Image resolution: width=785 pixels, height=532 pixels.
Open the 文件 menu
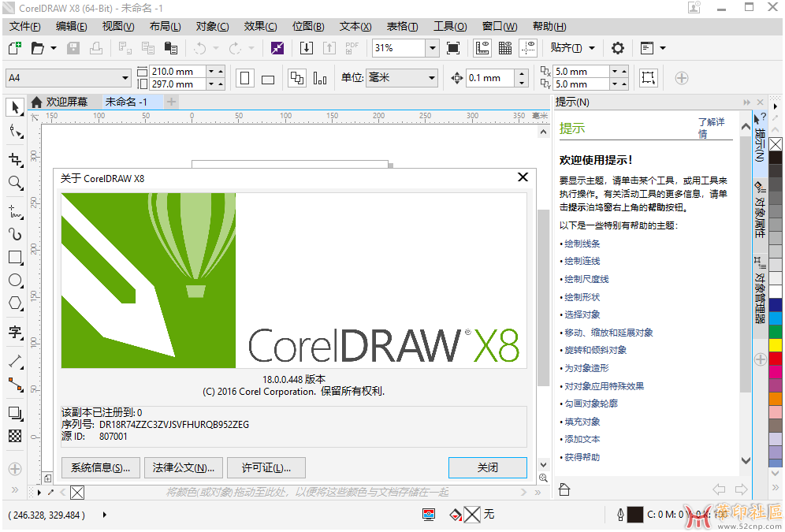[x=24, y=26]
